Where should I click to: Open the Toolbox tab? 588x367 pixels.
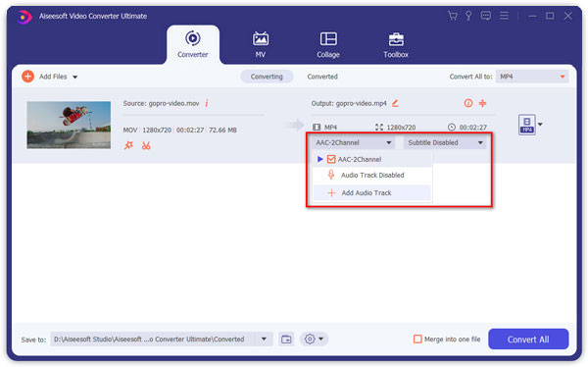[x=396, y=44]
